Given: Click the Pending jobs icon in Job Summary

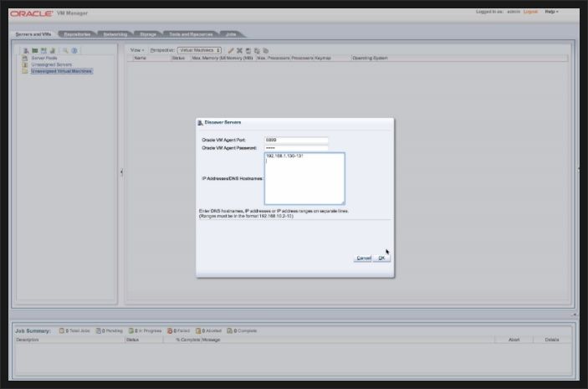Looking at the screenshot, I should (98, 330).
